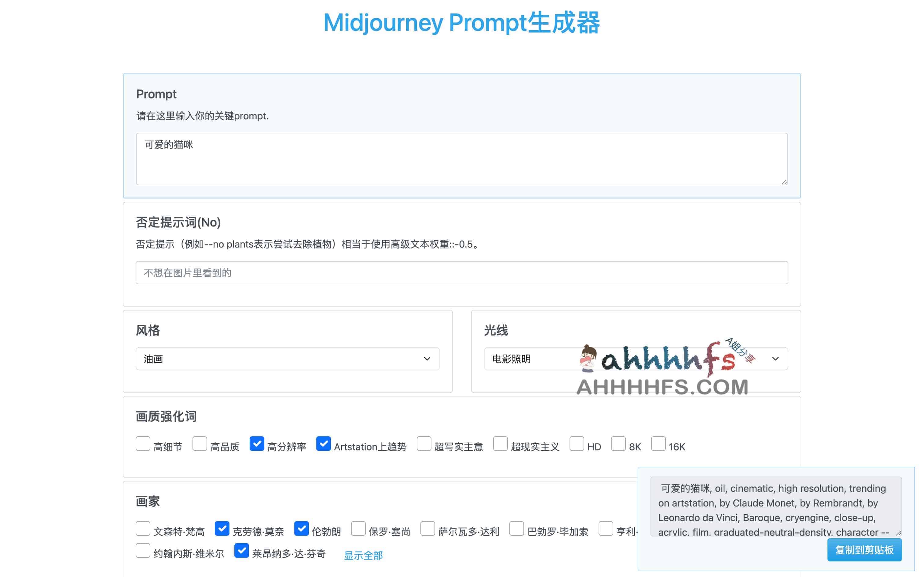Deselect painter 莱昂纳多·达·芬奇
The image size is (924, 577).
(242, 551)
